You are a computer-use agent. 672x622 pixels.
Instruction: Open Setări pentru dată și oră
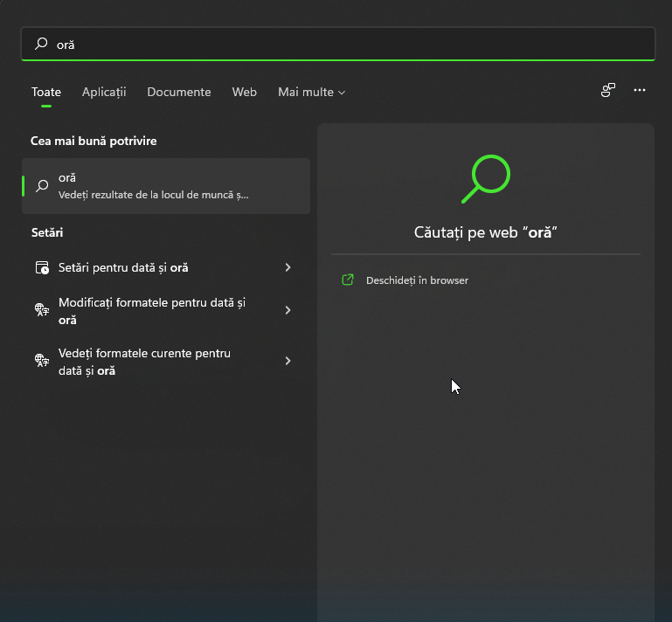click(x=166, y=267)
